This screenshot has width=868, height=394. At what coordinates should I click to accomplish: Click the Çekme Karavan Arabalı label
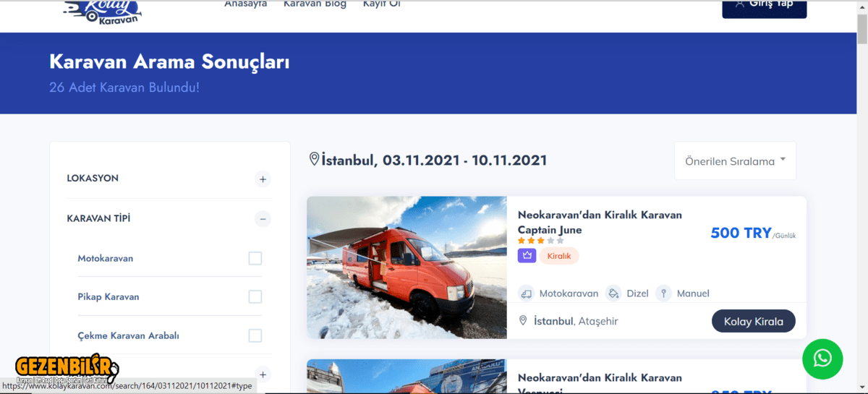point(128,335)
